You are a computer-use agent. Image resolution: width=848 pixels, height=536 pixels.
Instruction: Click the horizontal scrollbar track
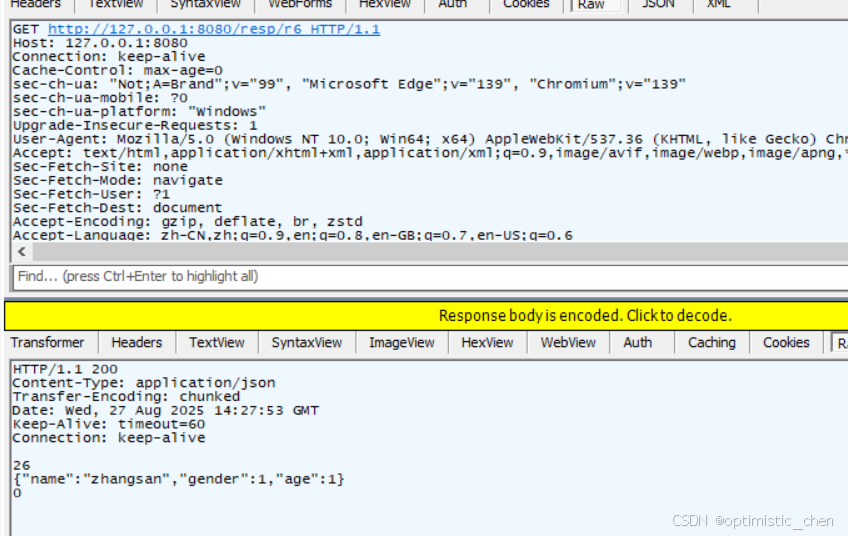coord(440,252)
